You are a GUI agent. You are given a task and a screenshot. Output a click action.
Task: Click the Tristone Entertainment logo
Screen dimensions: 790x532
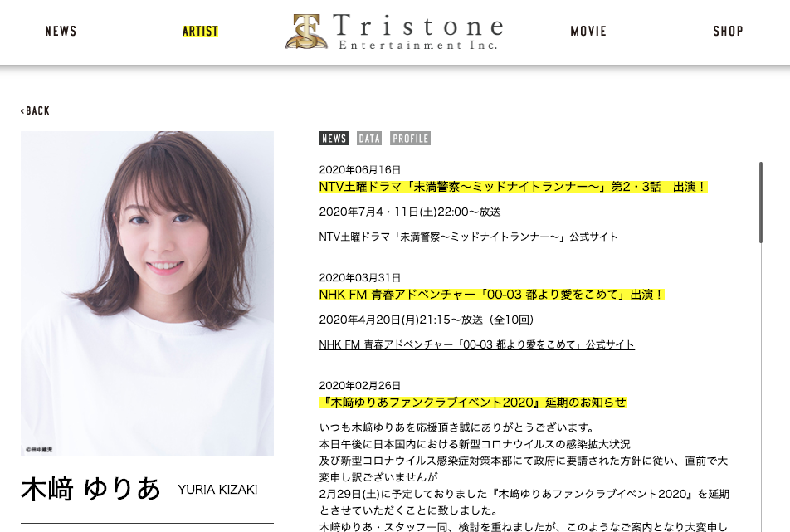(x=394, y=32)
